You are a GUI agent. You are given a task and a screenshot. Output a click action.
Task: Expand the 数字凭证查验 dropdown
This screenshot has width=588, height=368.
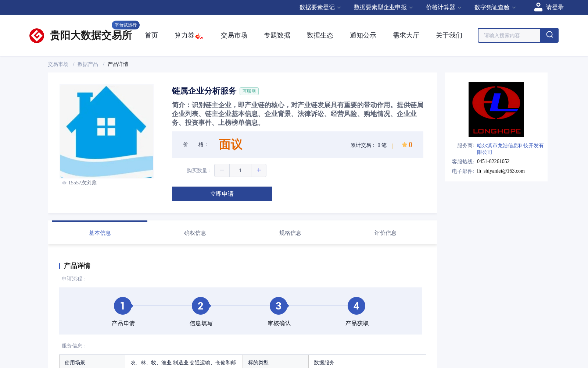pyautogui.click(x=495, y=7)
